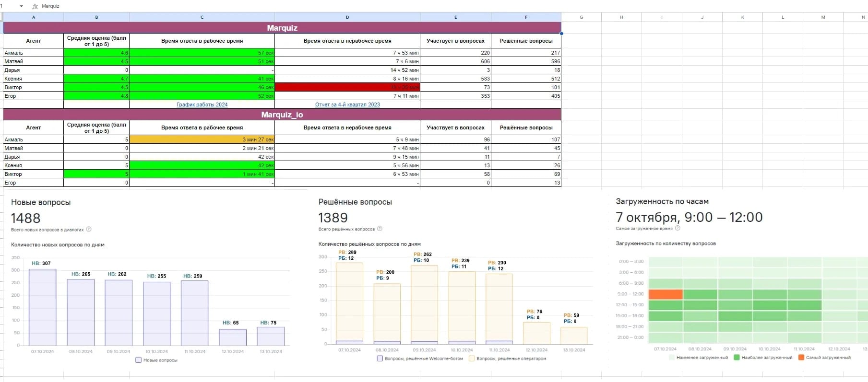Open 'Отчет за 4-й квартал 2023' link
This screenshot has height=382, width=868.
pyautogui.click(x=347, y=104)
